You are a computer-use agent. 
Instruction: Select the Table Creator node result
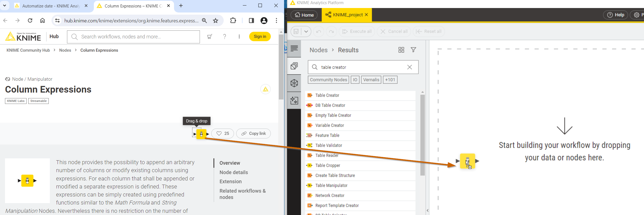(360, 95)
